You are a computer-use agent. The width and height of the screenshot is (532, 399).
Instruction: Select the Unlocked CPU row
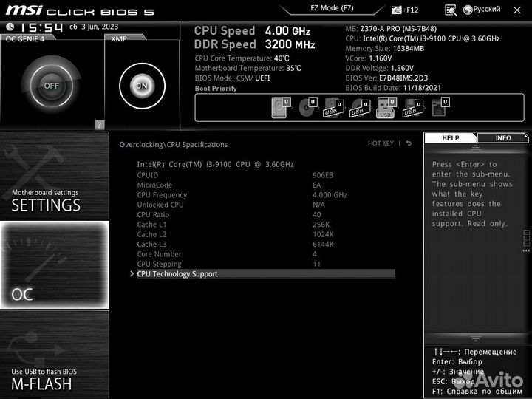coord(266,205)
